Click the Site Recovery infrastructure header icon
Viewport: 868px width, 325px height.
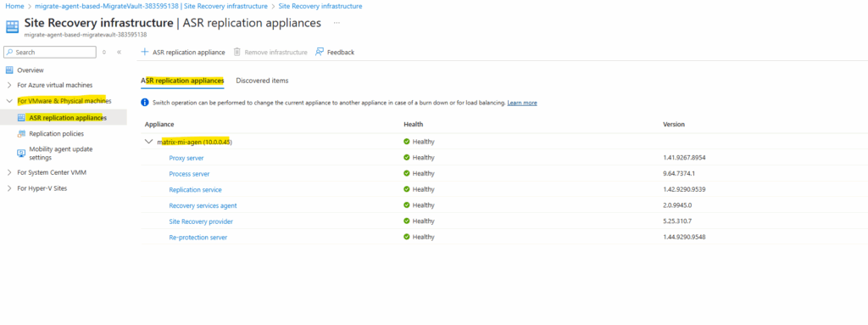(12, 26)
